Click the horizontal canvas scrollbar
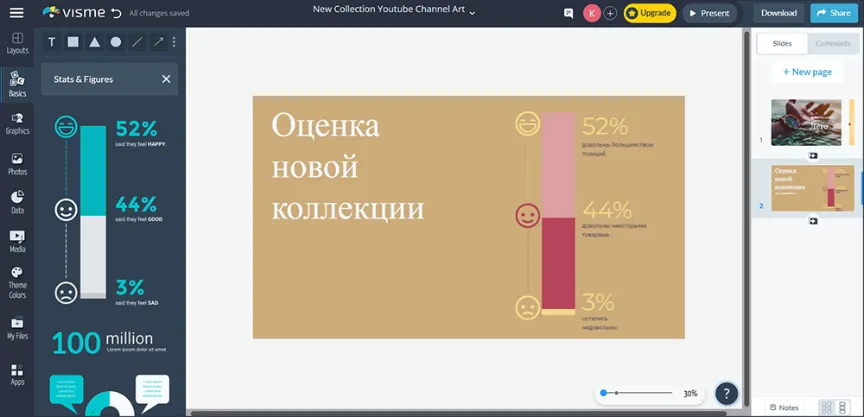 (x=458, y=413)
